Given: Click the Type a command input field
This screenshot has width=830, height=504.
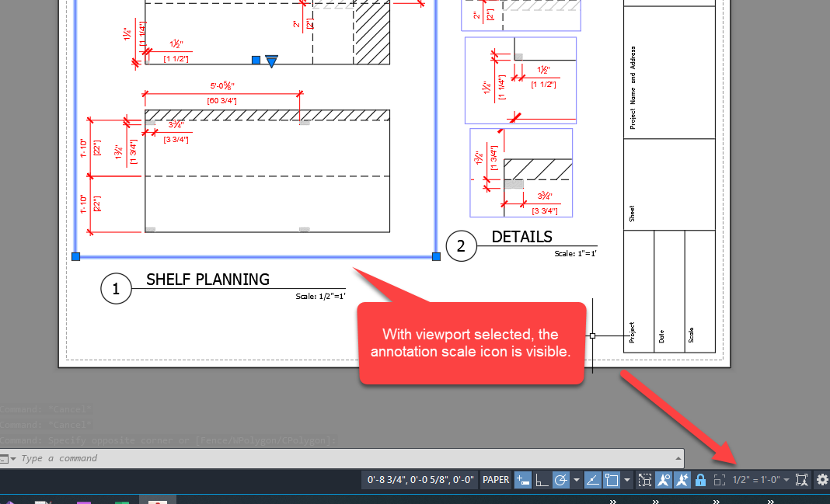Looking at the screenshot, I should [233, 457].
